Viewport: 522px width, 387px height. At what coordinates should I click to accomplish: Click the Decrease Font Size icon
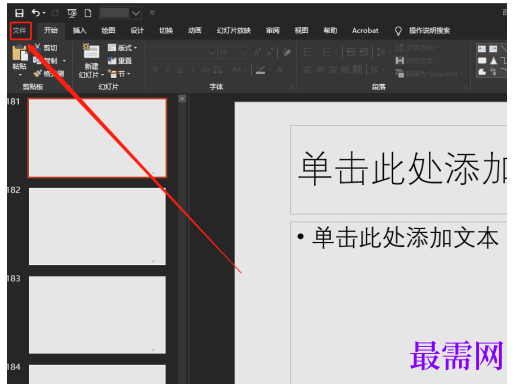[269, 52]
